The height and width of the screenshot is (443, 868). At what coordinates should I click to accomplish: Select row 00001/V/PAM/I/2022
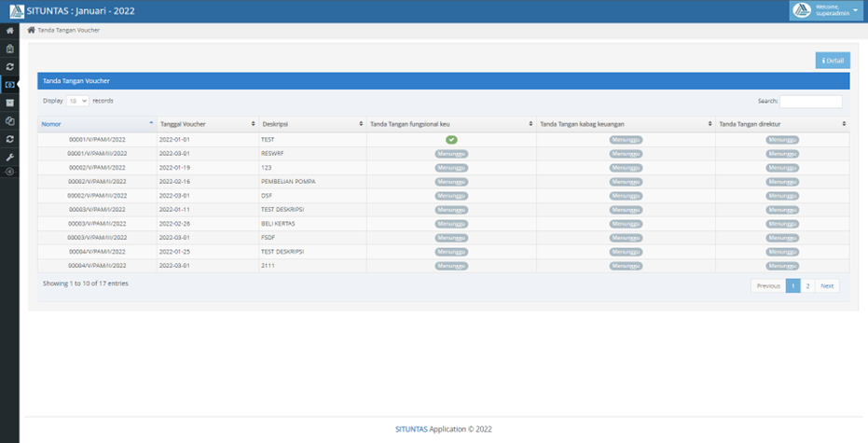[444, 140]
